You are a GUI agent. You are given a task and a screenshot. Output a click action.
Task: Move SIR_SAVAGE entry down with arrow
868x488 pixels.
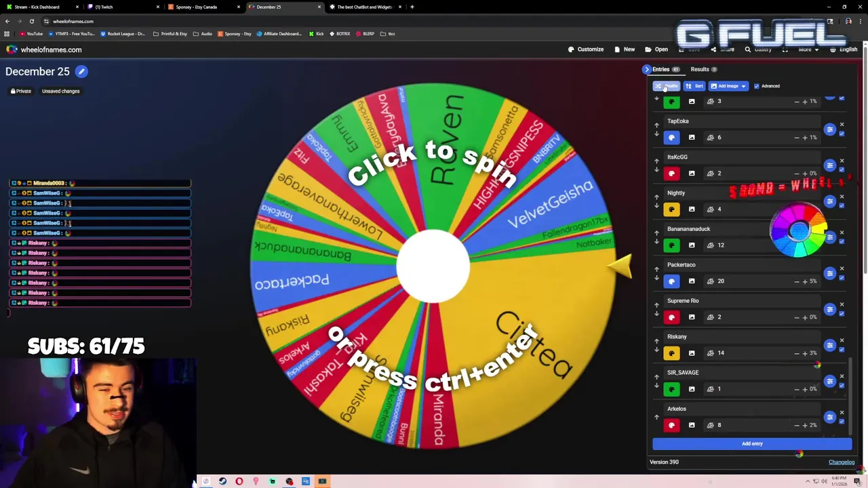click(x=656, y=386)
